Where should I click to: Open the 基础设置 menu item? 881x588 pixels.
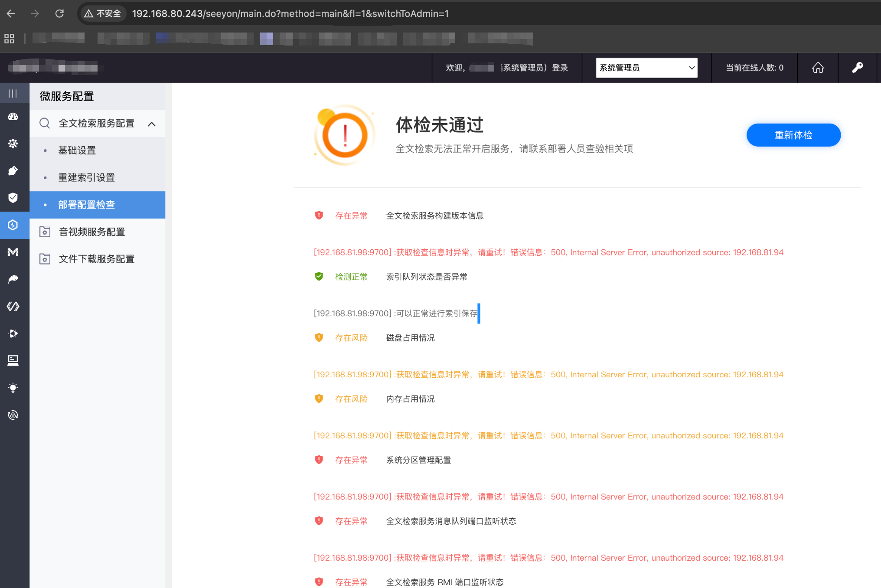click(x=98, y=150)
